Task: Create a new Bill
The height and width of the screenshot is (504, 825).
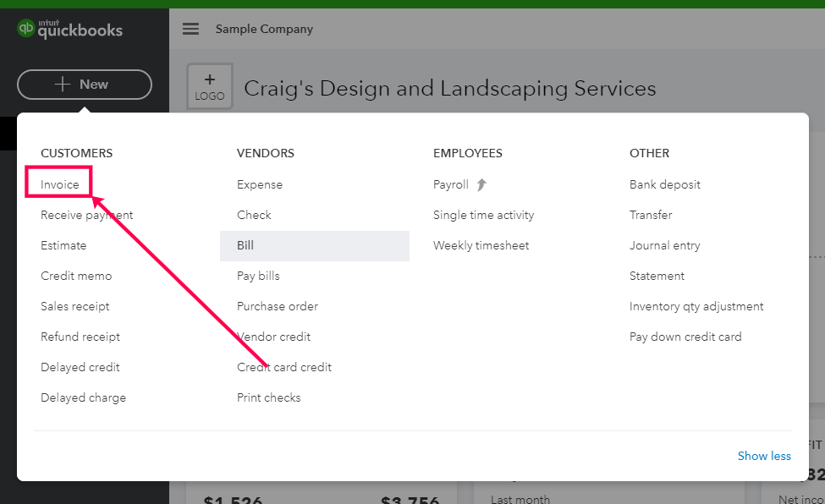Action: click(x=315, y=246)
